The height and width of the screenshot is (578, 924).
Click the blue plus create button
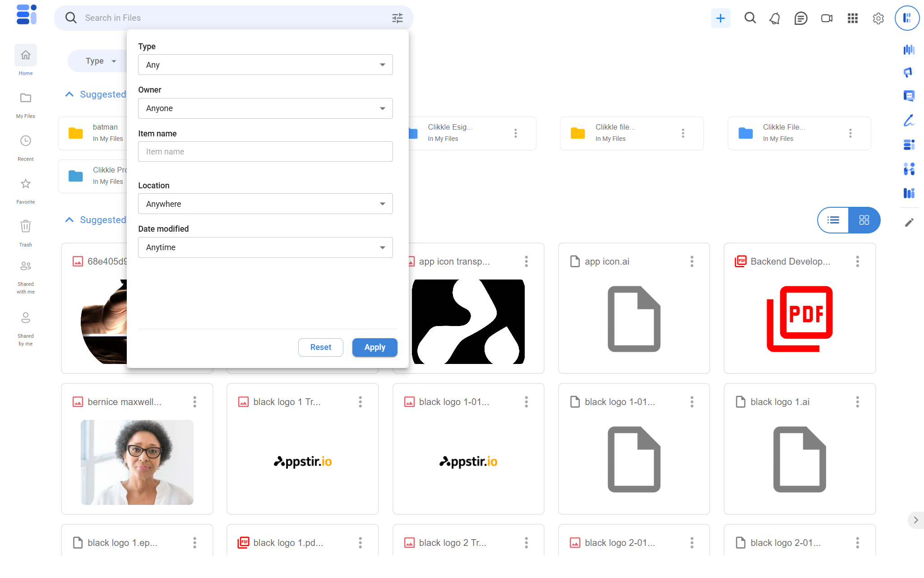tap(721, 18)
